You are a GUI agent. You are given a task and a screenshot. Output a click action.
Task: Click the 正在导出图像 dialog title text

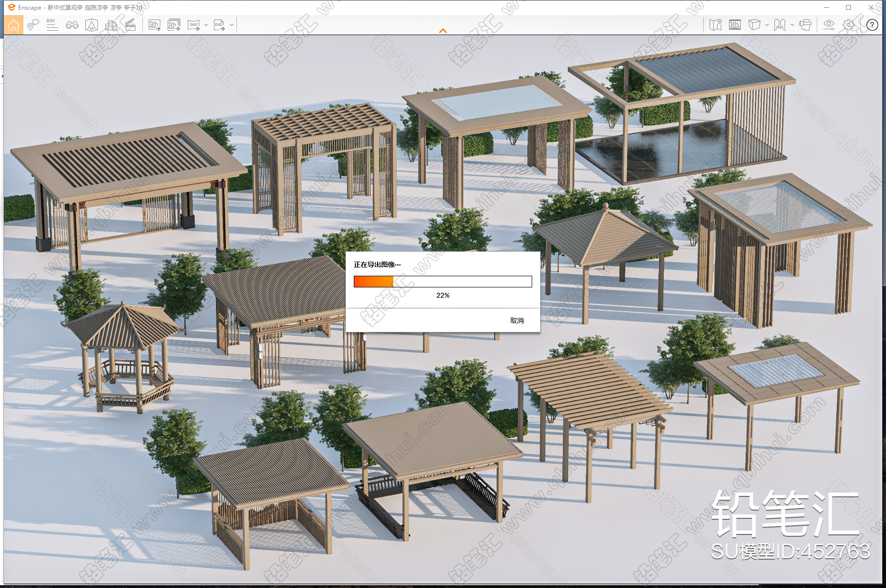(377, 265)
